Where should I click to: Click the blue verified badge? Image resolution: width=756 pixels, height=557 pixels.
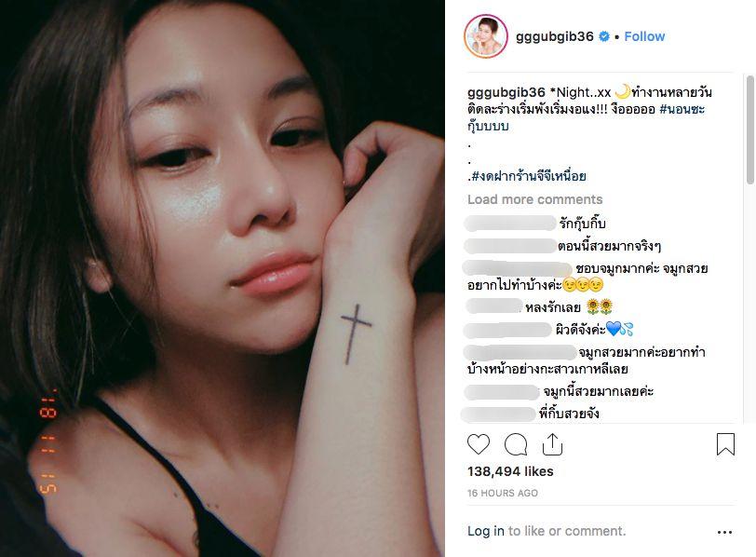604,36
